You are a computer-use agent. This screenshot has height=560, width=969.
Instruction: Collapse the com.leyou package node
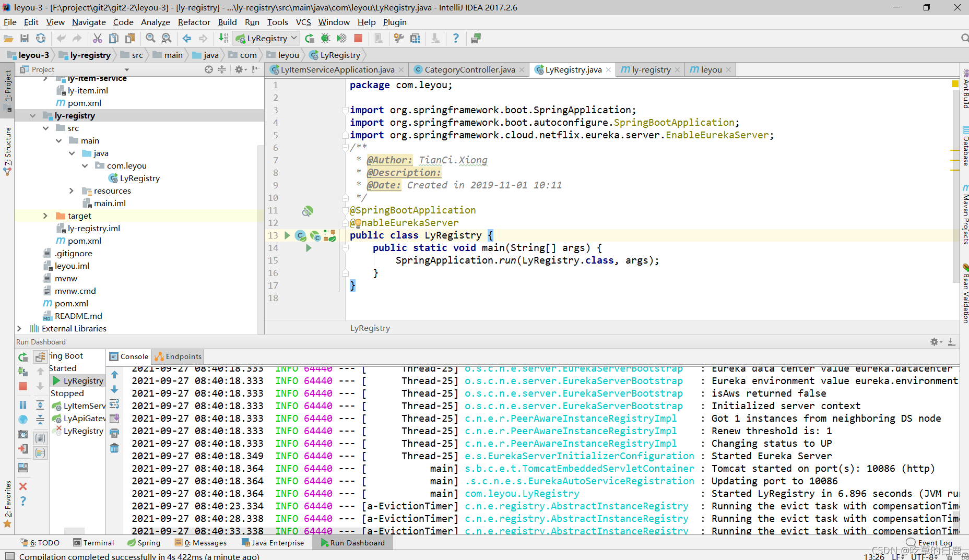[85, 166]
